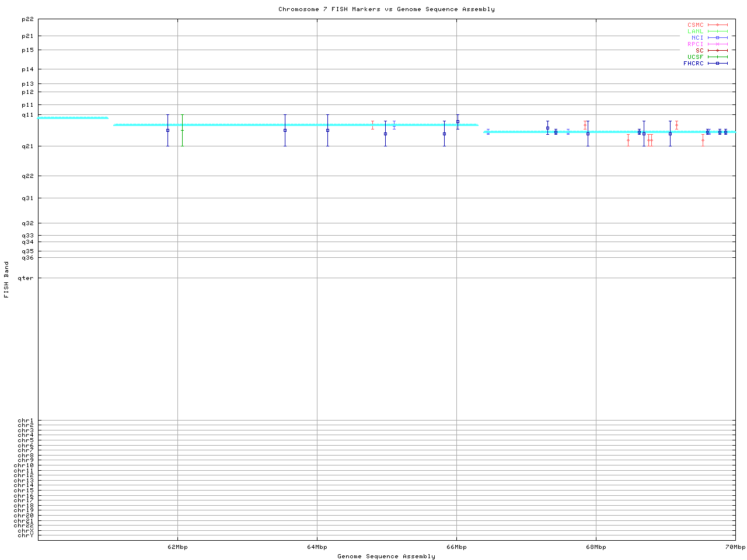Screen dimensions: 747x560
Task: Click the Genome Sequence Assembly axis title
Action: [386, 556]
